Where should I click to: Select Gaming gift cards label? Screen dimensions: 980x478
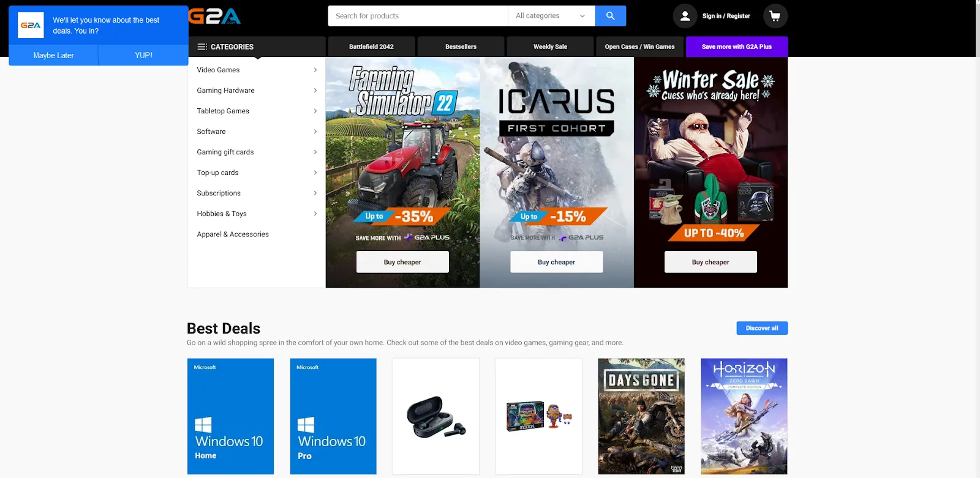click(225, 152)
